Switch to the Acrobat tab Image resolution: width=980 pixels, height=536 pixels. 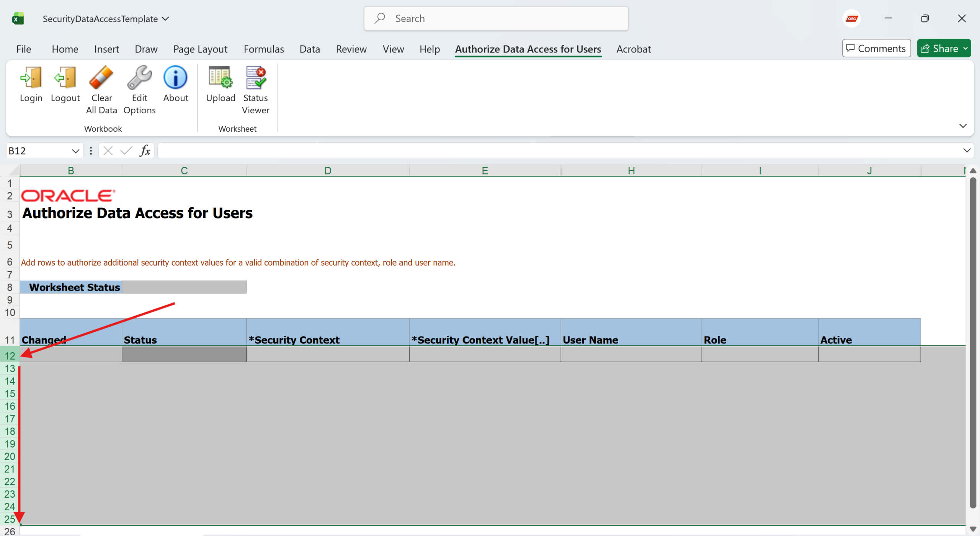tap(634, 49)
